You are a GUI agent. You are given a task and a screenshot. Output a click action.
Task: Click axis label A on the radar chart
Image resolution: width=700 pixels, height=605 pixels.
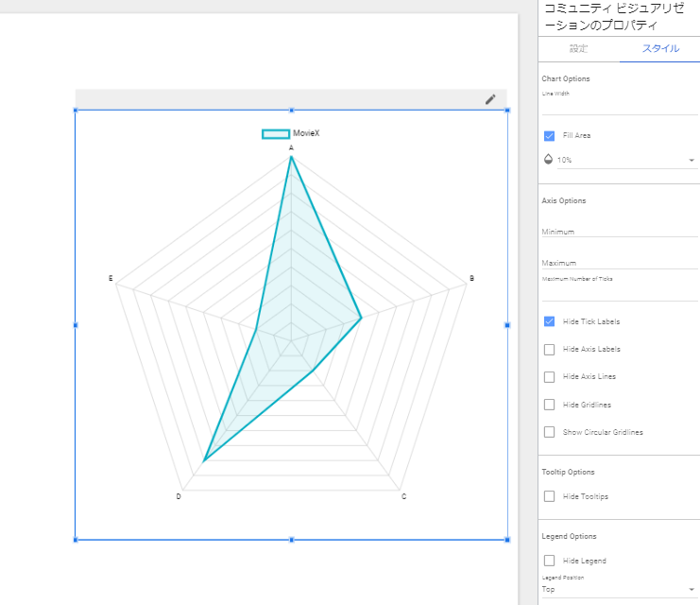tap(291, 148)
